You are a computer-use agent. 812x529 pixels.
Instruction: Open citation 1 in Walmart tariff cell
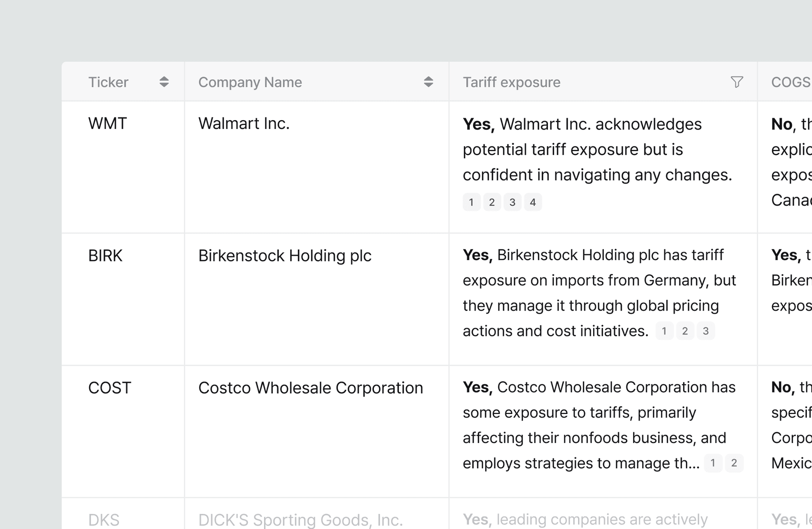point(471,202)
